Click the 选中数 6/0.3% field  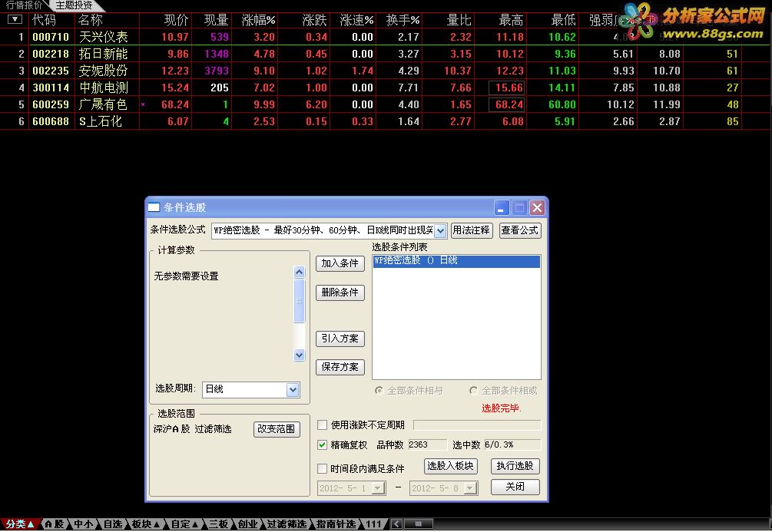click(x=512, y=445)
